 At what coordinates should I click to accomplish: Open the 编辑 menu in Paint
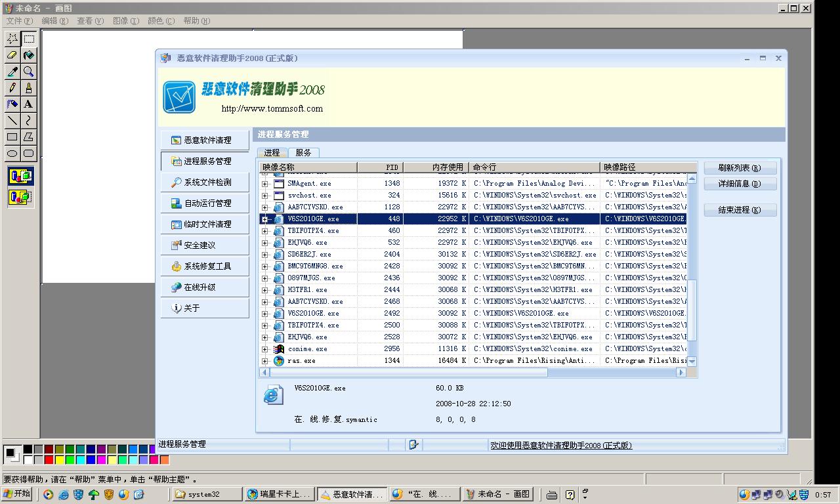54,21
